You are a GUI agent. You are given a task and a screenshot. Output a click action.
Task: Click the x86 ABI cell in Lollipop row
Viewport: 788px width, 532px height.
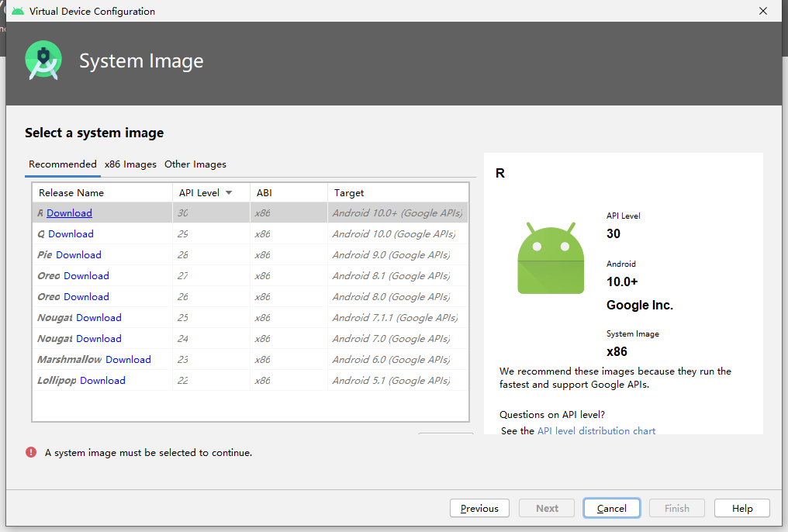pyautogui.click(x=289, y=381)
